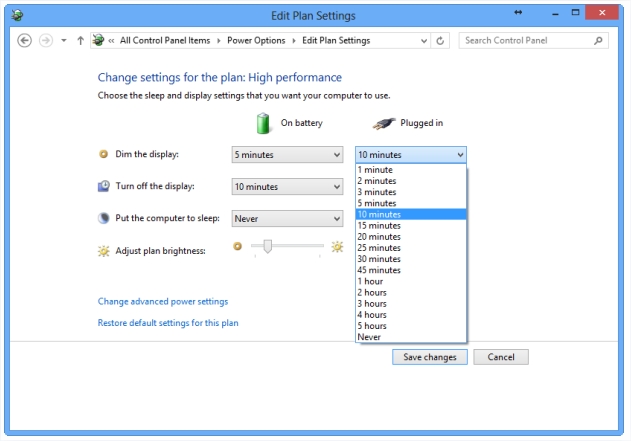Click the search magnifier icon

[598, 41]
